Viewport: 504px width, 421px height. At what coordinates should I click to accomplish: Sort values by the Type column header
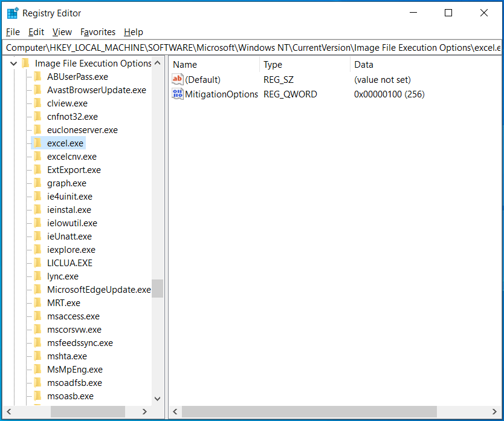click(x=305, y=64)
